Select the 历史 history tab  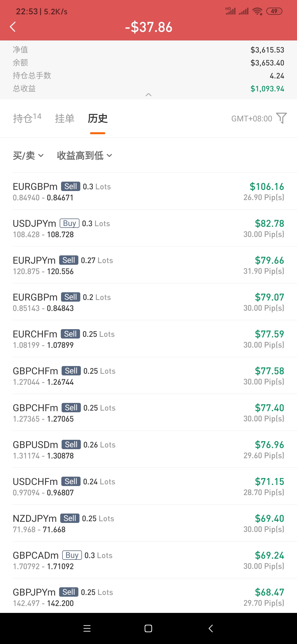click(x=98, y=118)
